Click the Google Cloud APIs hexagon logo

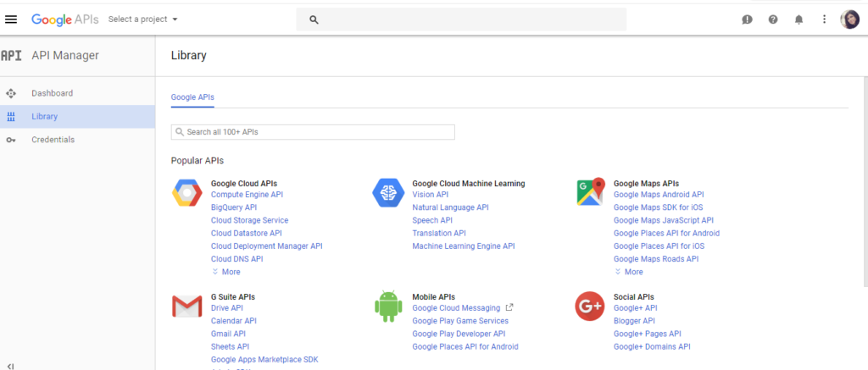(187, 193)
